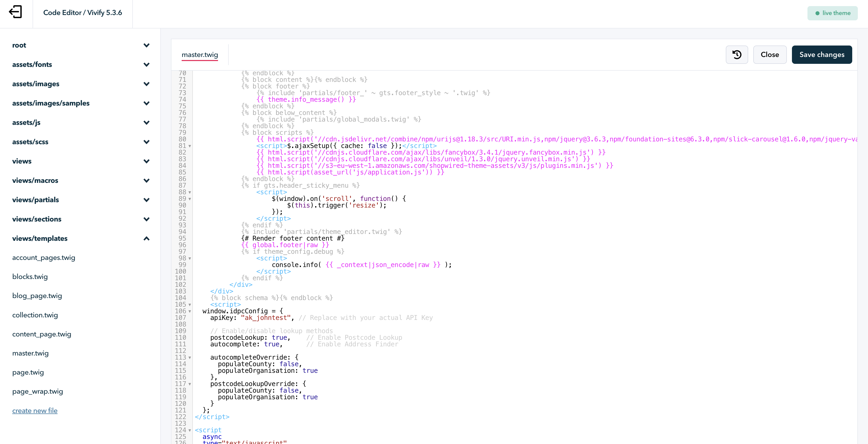Collapse the debug script fold at line 98
This screenshot has height=444, width=868.
coord(190,259)
